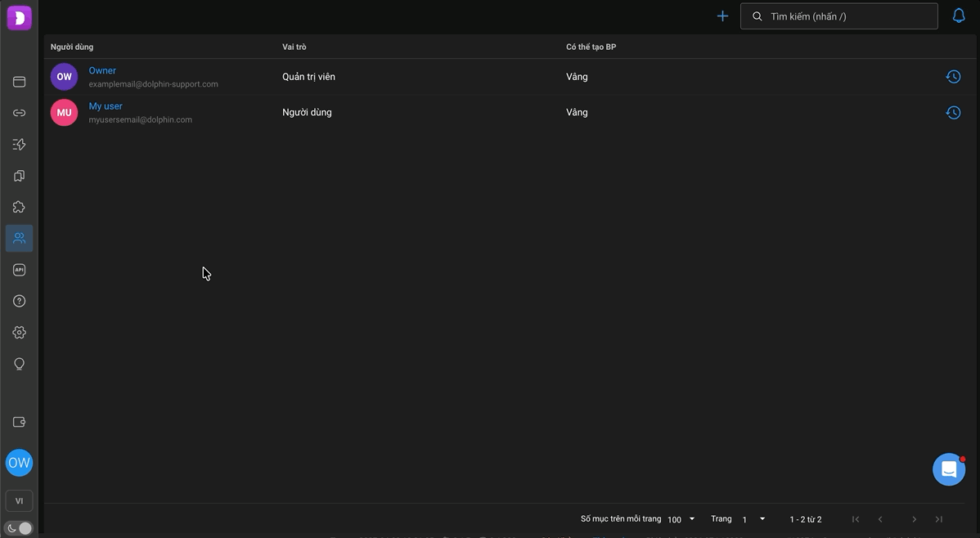This screenshot has height=538, width=980.
Task: Click the myusersemail@dolphin.com email text
Action: [141, 120]
